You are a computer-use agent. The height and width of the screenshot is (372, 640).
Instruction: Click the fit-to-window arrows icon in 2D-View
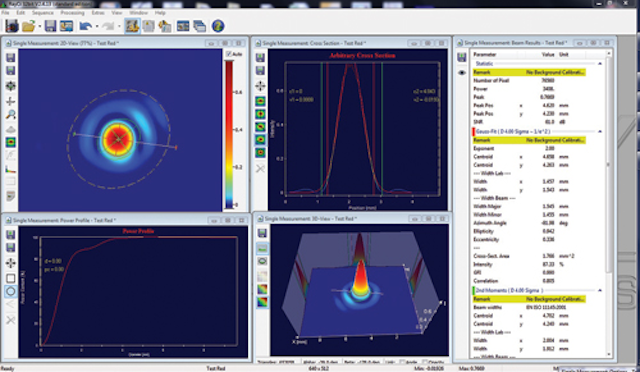click(x=11, y=86)
